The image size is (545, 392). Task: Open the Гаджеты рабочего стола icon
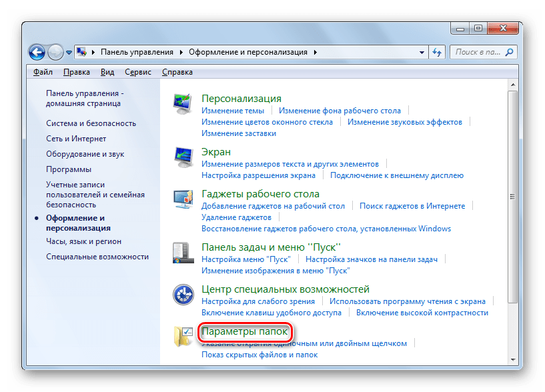point(182,200)
